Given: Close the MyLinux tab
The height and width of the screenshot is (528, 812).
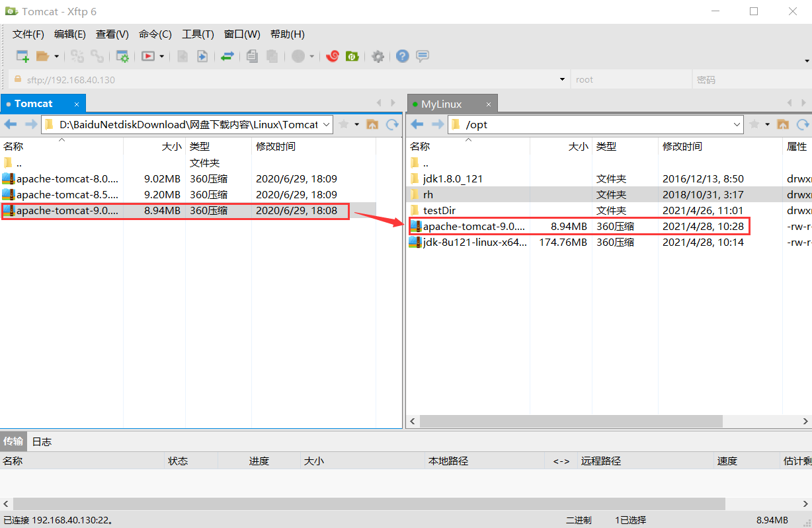Looking at the screenshot, I should pos(489,104).
